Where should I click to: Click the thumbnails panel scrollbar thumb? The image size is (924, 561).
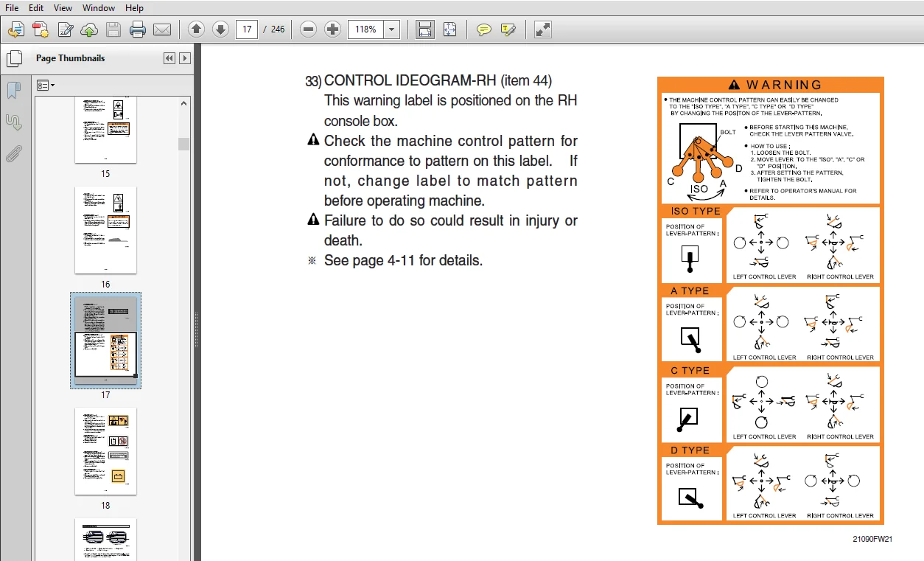[x=184, y=144]
